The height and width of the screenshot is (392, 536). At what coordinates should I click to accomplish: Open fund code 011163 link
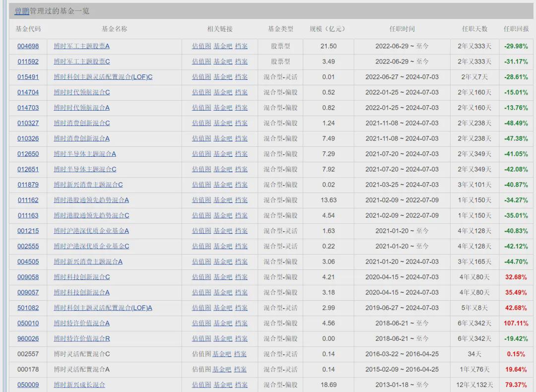[28, 215]
